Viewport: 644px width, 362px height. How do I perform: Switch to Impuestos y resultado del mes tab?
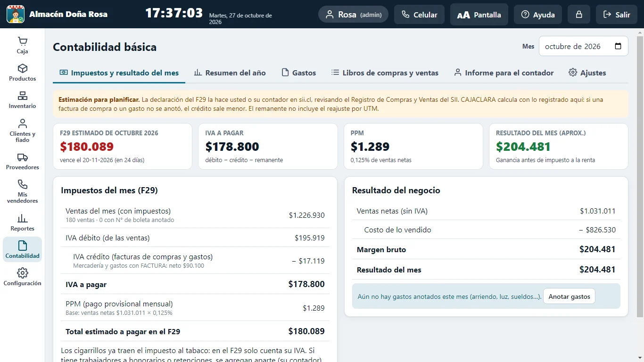click(119, 73)
